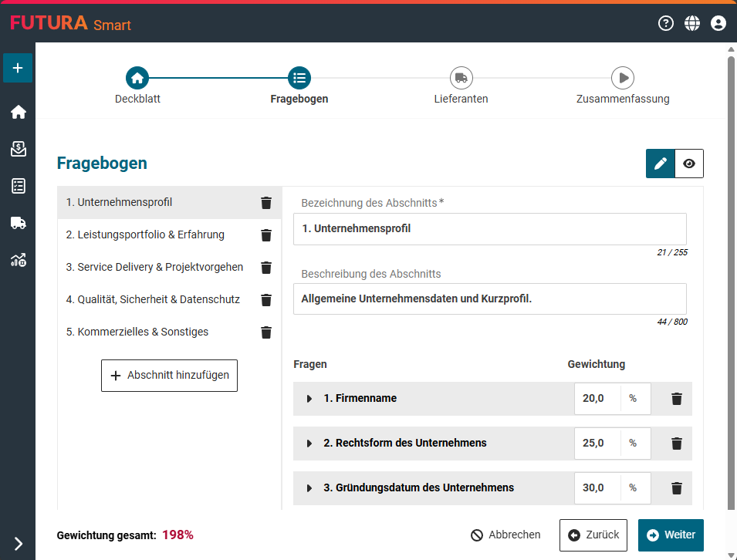Expand question 2. Rechtsform des Unternehmens
Image resolution: width=737 pixels, height=560 pixels.
(x=309, y=444)
